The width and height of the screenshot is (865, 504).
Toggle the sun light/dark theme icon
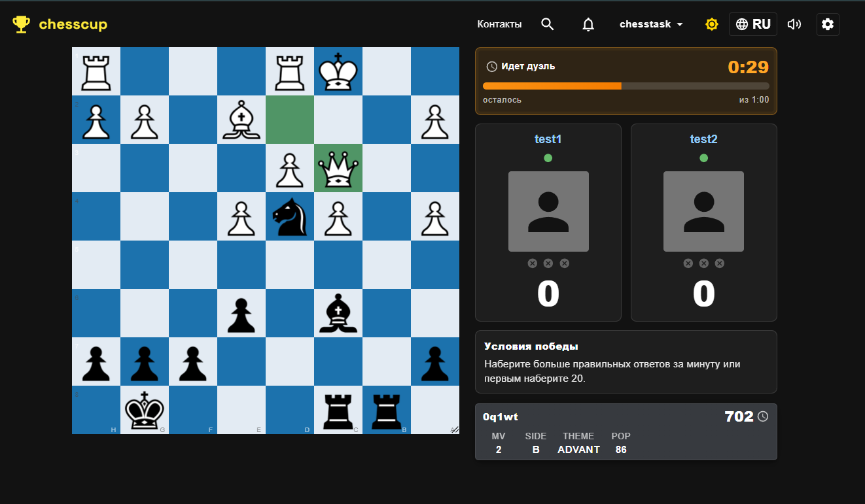click(x=712, y=24)
